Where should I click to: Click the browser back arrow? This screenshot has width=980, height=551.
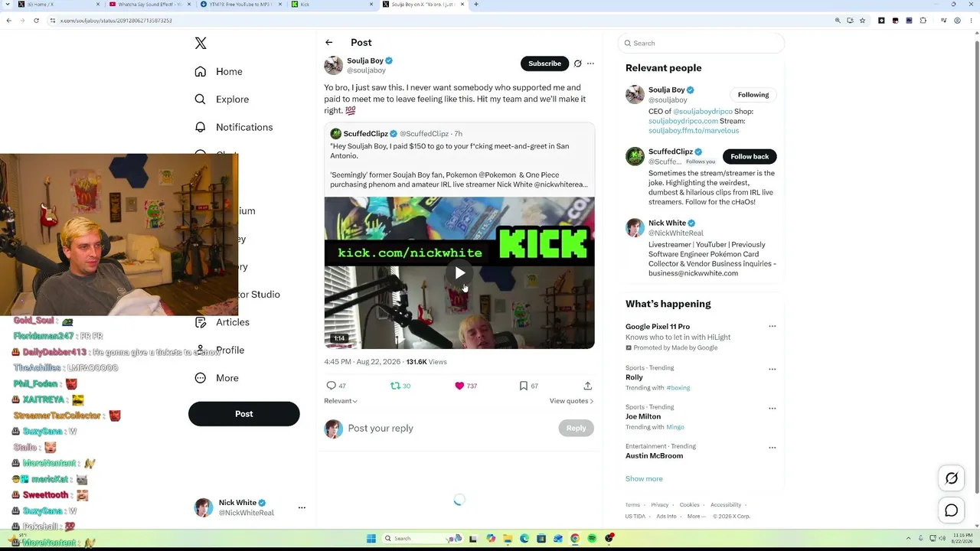[x=8, y=21]
